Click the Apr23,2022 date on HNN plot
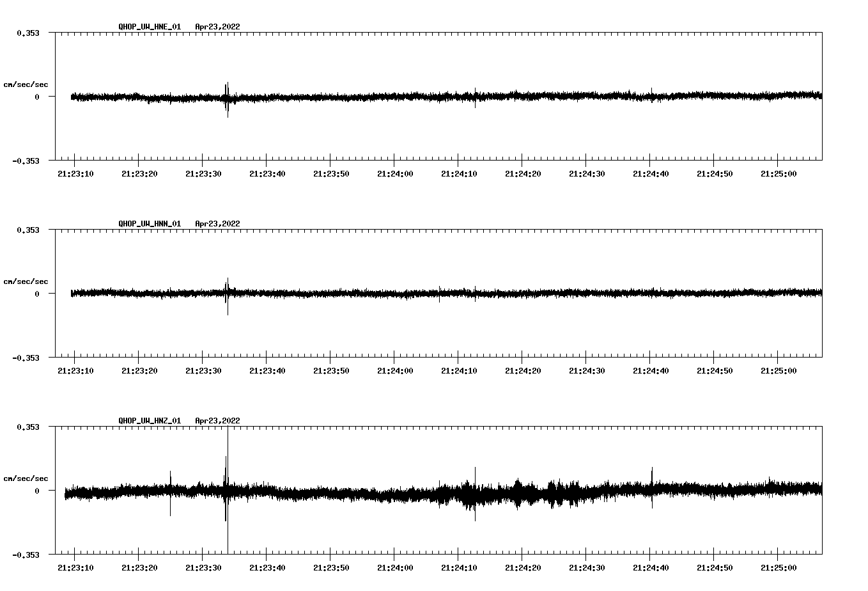The height and width of the screenshot is (591, 868). click(x=217, y=224)
